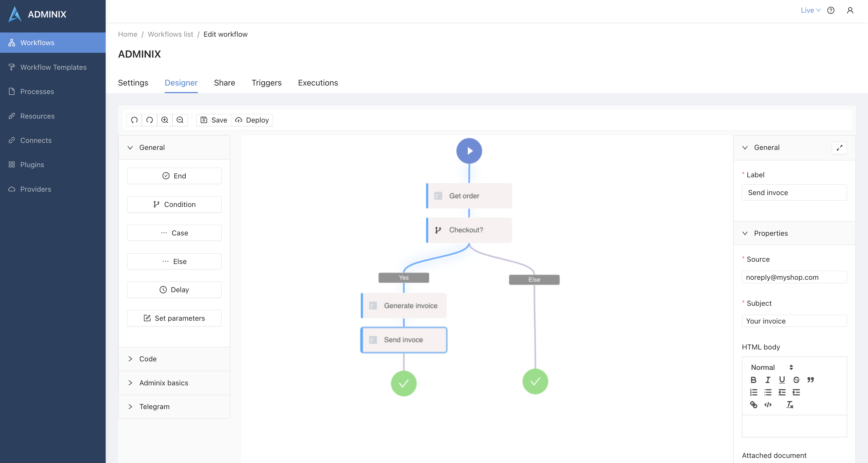Go to the Workflows list breadcrumb link
The height and width of the screenshot is (463, 868).
pos(170,34)
